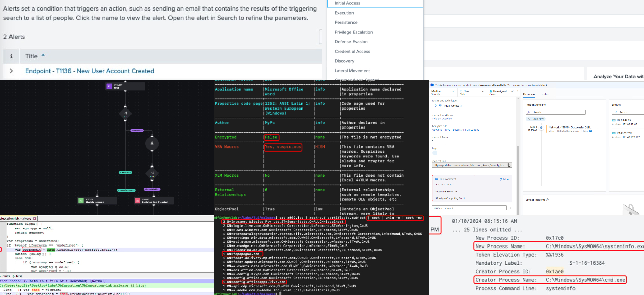Image resolution: width=644 pixels, height=295 pixels.
Task: Click the IP entity icon for 121.43.117.197
Action: (x=613, y=133)
